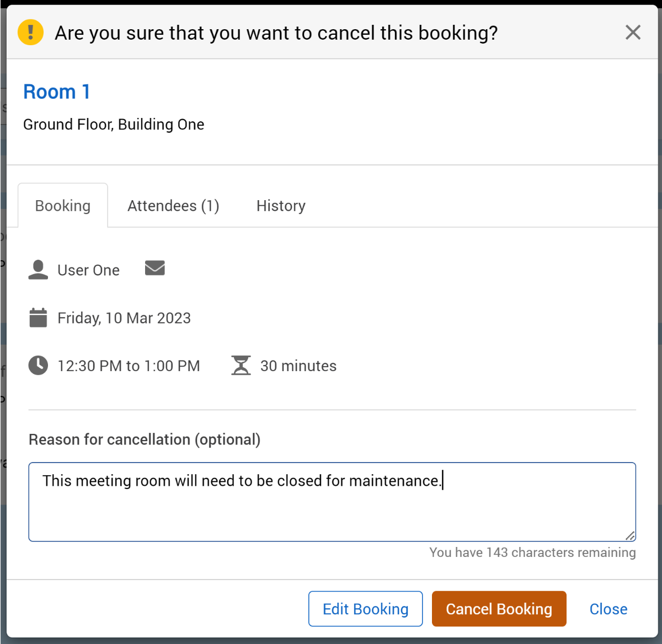Click the Reason for cancellation label
Image resolution: width=662 pixels, height=644 pixels.
pos(145,439)
